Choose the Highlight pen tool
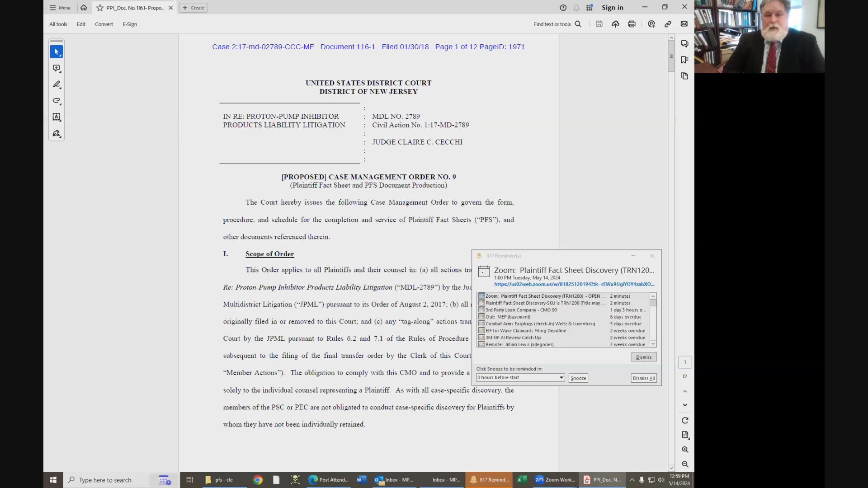This screenshot has width=868, height=488. pos(57,84)
